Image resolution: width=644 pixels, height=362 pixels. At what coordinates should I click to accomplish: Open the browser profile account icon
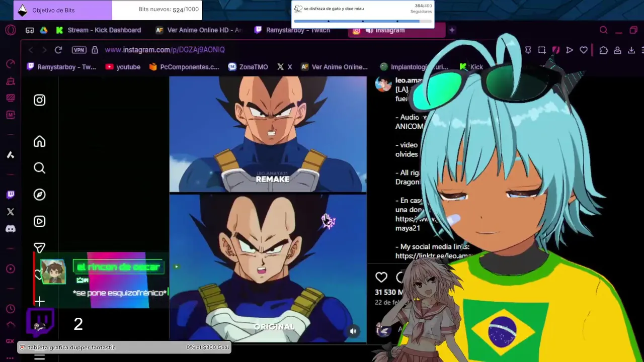click(617, 50)
